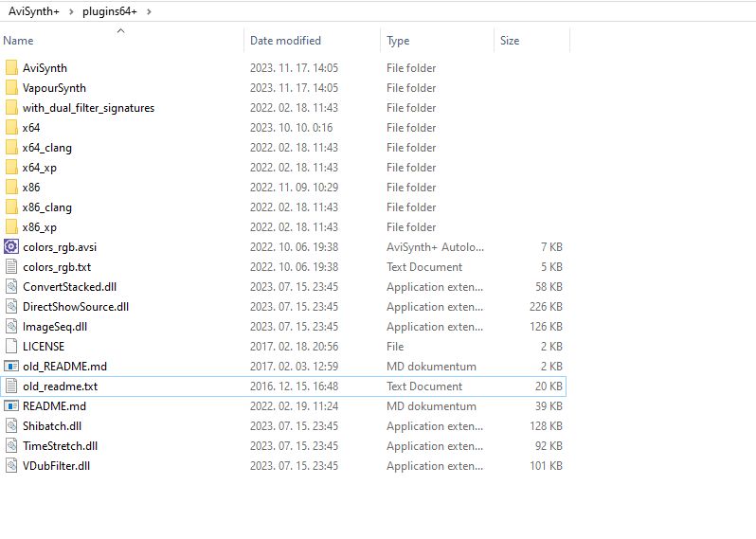Click the VDubFilter.dll file icon

(11, 466)
